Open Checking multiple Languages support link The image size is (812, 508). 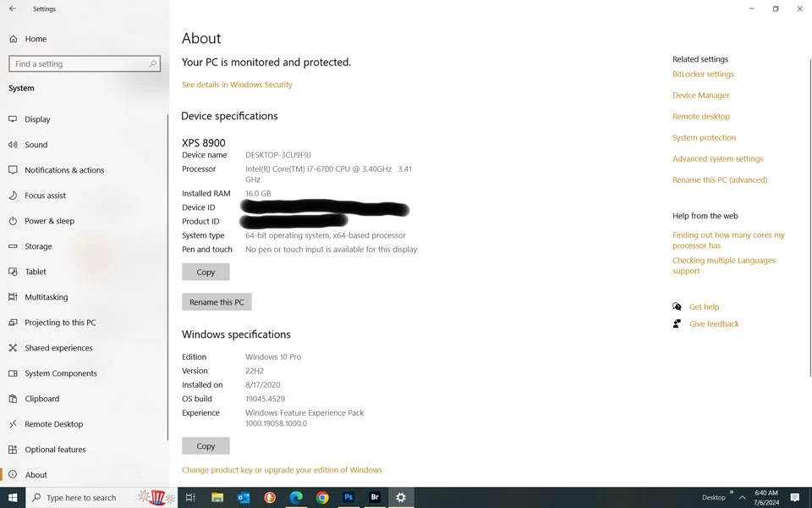coord(724,265)
